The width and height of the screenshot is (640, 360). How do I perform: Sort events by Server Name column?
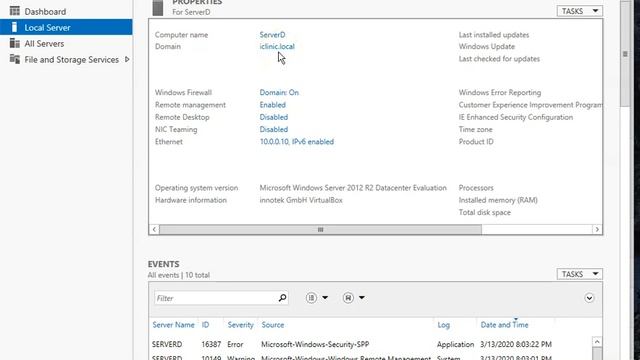(x=173, y=325)
